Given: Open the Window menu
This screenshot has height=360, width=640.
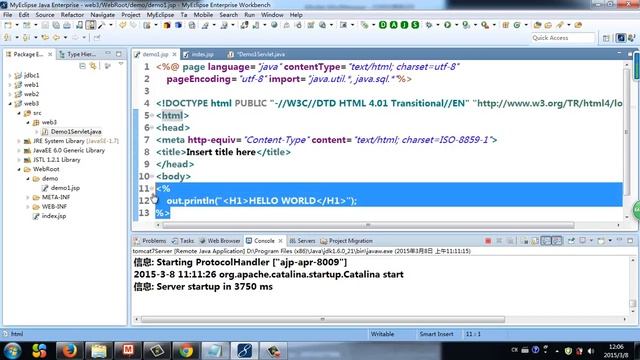Looking at the screenshot, I should pyautogui.click(x=272, y=15).
